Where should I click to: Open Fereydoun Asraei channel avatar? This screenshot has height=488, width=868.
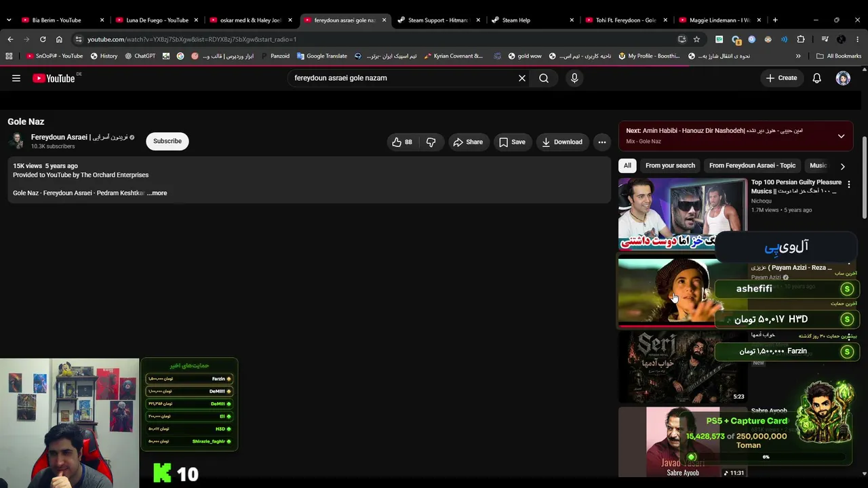click(x=17, y=141)
